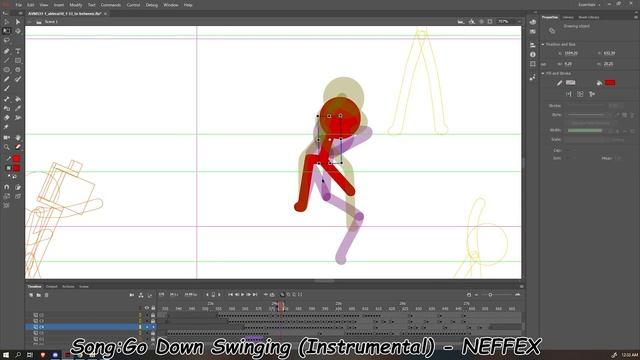Click Scene 1 breadcrumb label
This screenshot has width=640, height=360.
(51, 22)
